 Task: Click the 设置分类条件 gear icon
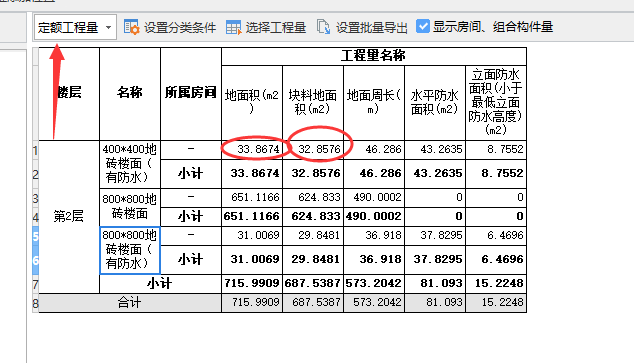[x=131, y=27]
